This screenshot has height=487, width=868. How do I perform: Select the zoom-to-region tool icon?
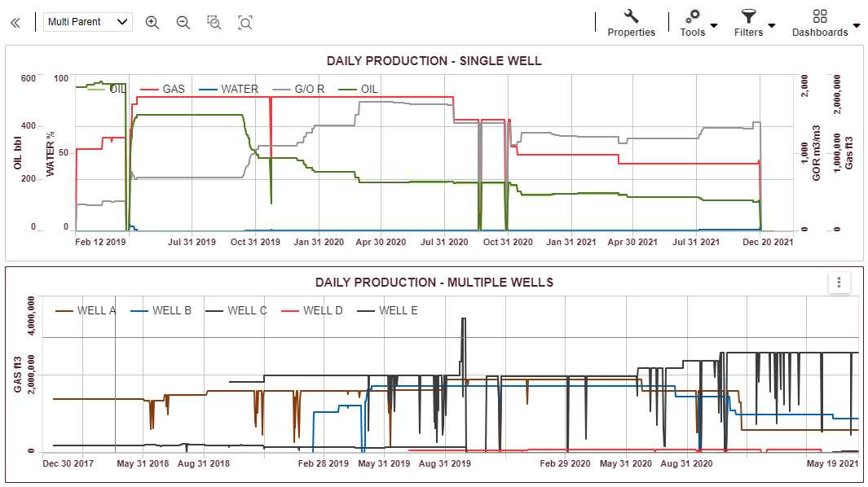tap(214, 23)
